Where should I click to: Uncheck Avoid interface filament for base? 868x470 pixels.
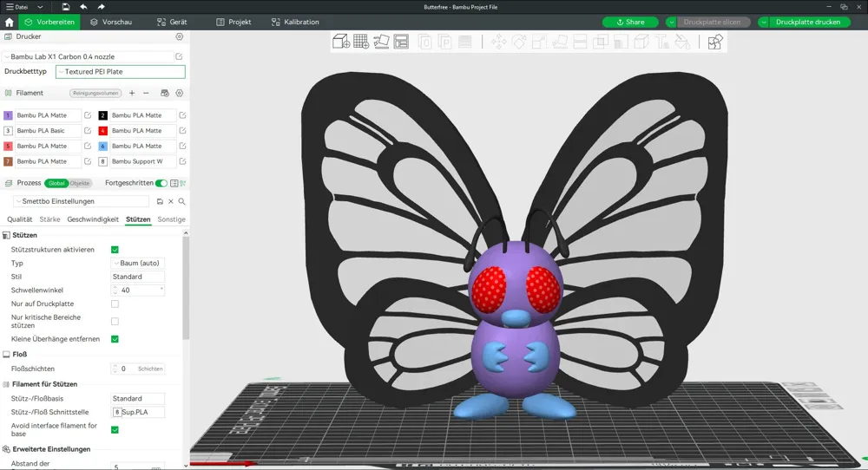click(x=115, y=429)
